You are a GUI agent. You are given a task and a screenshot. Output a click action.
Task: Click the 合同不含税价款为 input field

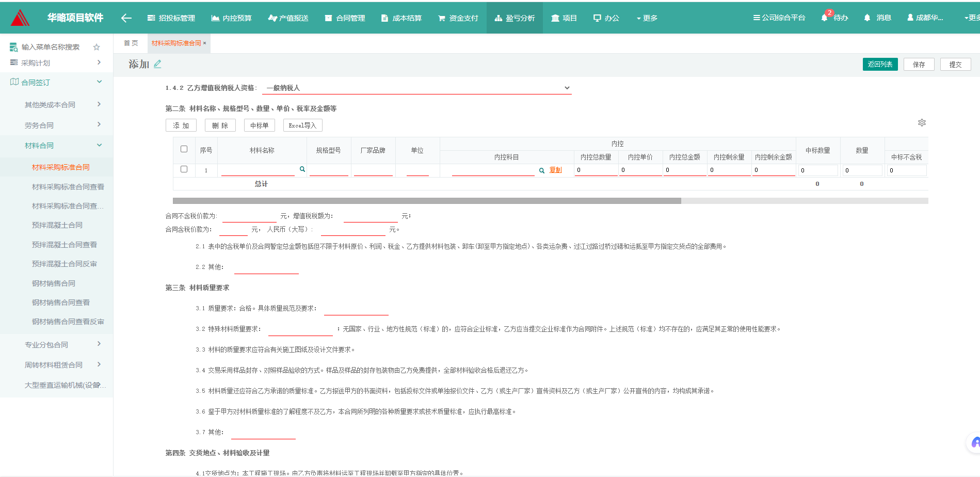249,216
